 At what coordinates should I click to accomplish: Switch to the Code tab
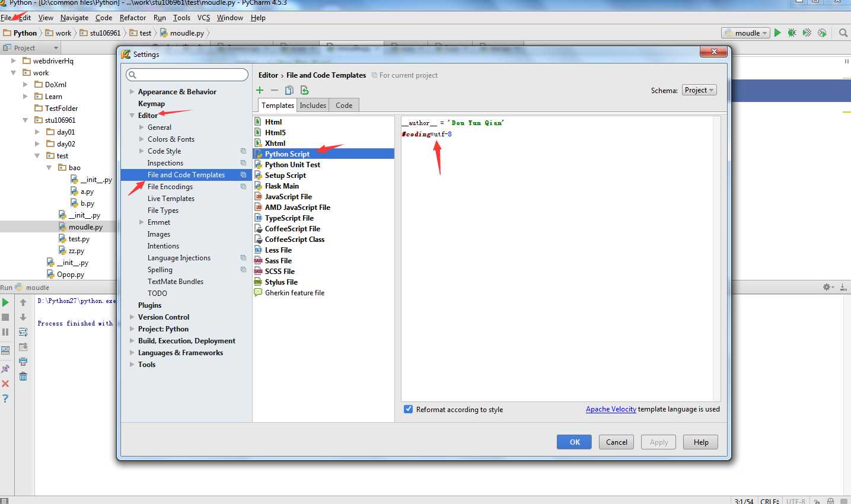pyautogui.click(x=344, y=105)
